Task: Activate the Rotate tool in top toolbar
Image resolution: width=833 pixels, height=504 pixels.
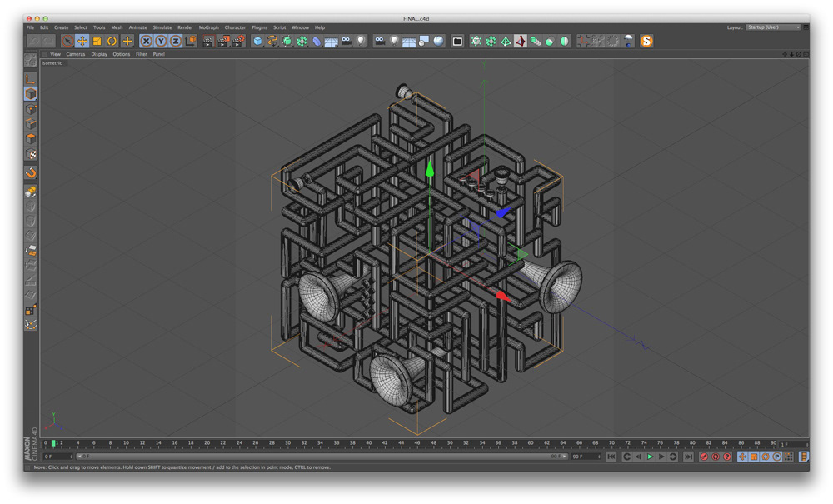Action: tap(112, 41)
